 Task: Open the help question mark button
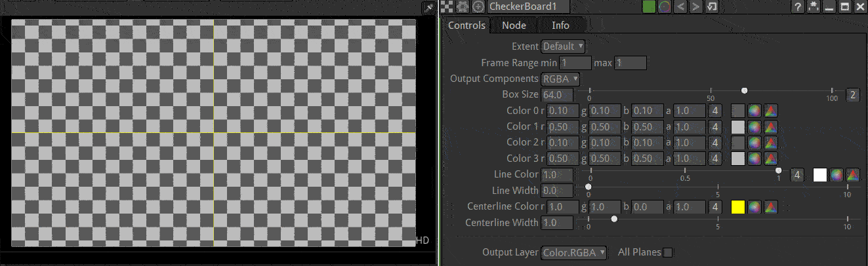click(798, 7)
